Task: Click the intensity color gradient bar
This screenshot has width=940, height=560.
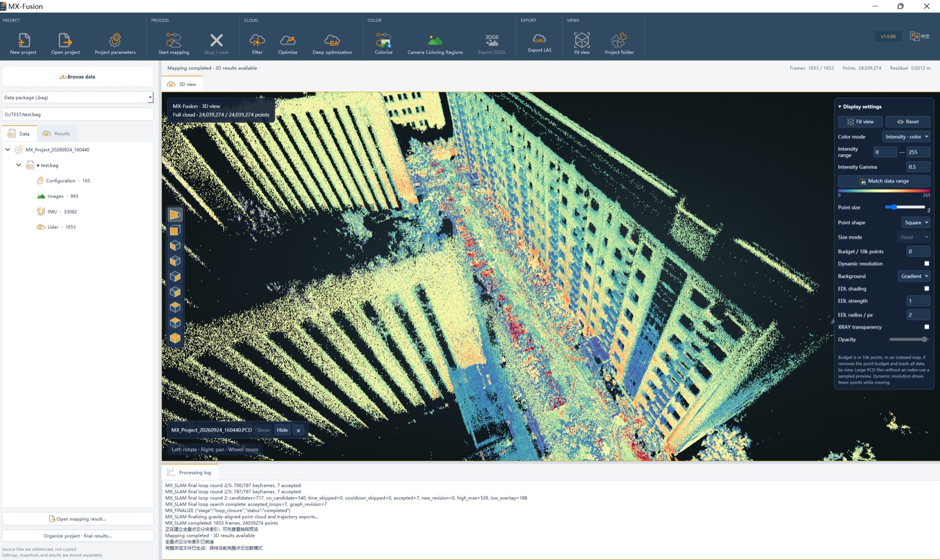Action: [884, 191]
